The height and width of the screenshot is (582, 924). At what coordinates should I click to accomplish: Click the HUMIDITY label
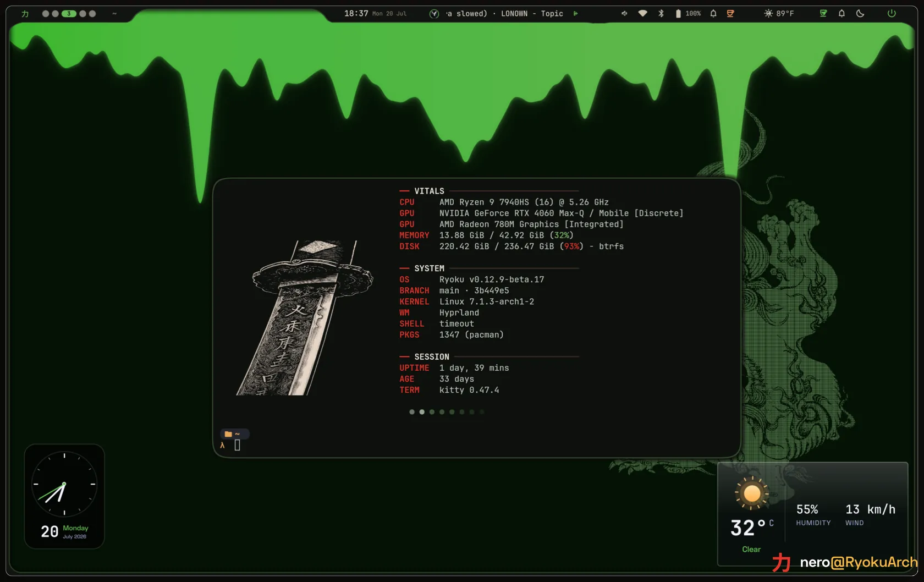[x=813, y=523]
